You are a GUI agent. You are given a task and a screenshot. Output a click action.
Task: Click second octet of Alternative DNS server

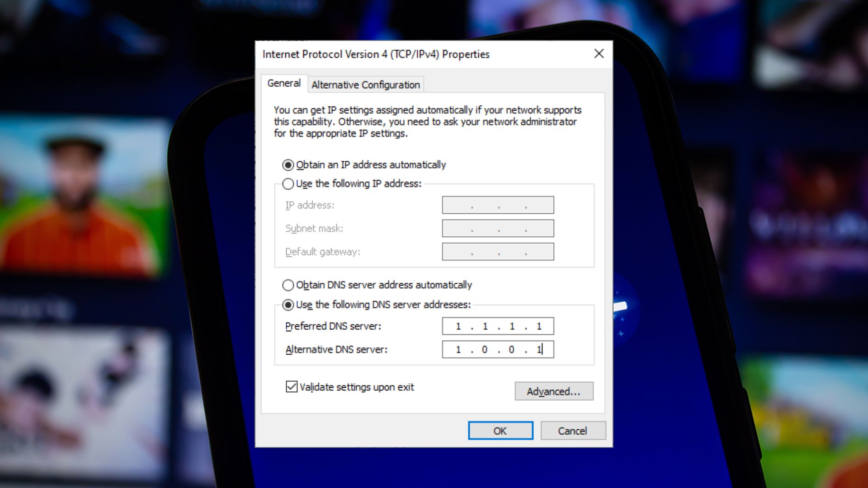[x=485, y=349]
